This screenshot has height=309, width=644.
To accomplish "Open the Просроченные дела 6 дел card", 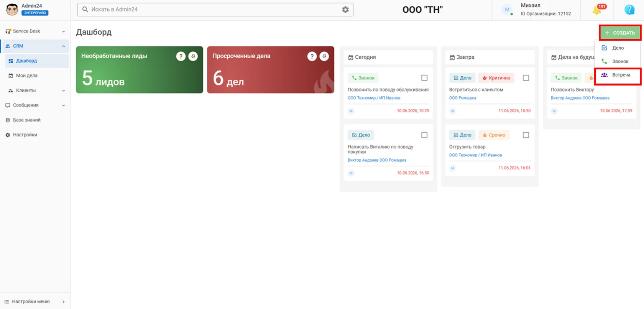I will coord(271,70).
